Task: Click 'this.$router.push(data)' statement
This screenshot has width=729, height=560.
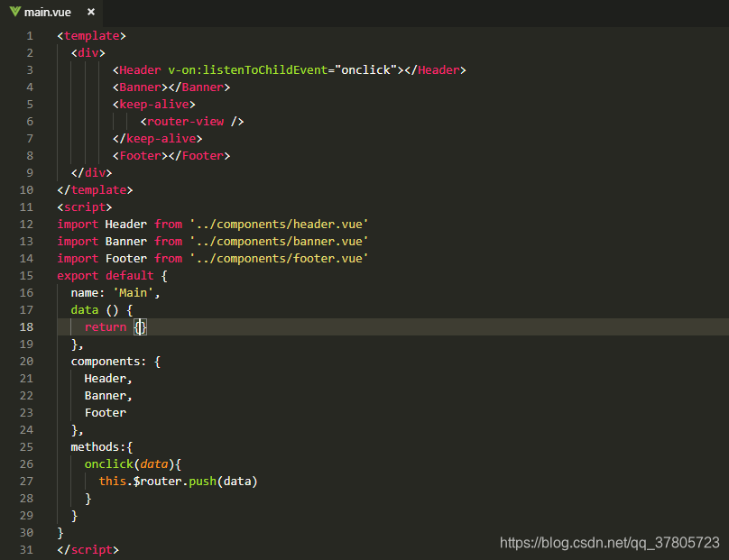Action: (x=178, y=482)
